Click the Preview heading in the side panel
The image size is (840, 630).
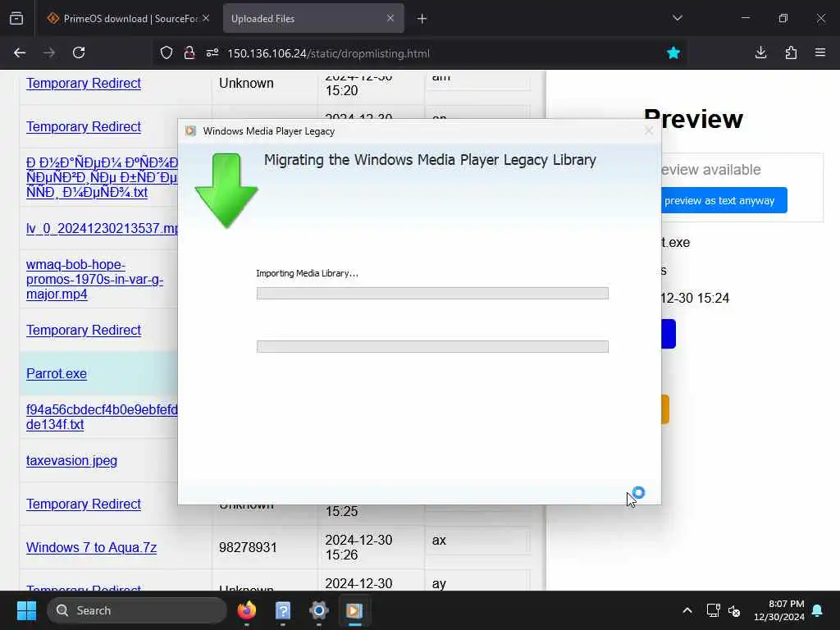693,119
